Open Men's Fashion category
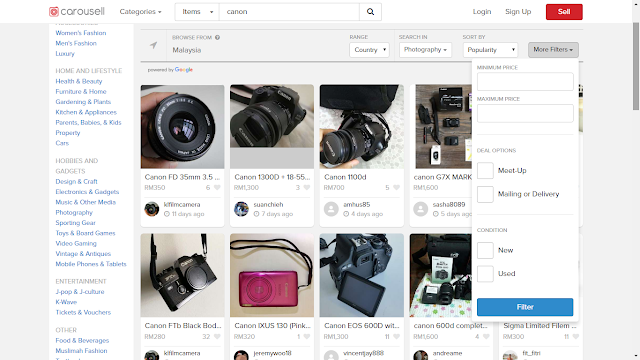This screenshot has height=360, width=640. (x=76, y=43)
